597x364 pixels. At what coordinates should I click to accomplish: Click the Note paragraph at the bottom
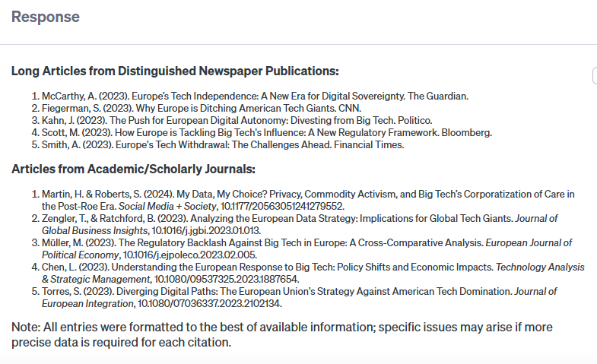[x=281, y=334]
